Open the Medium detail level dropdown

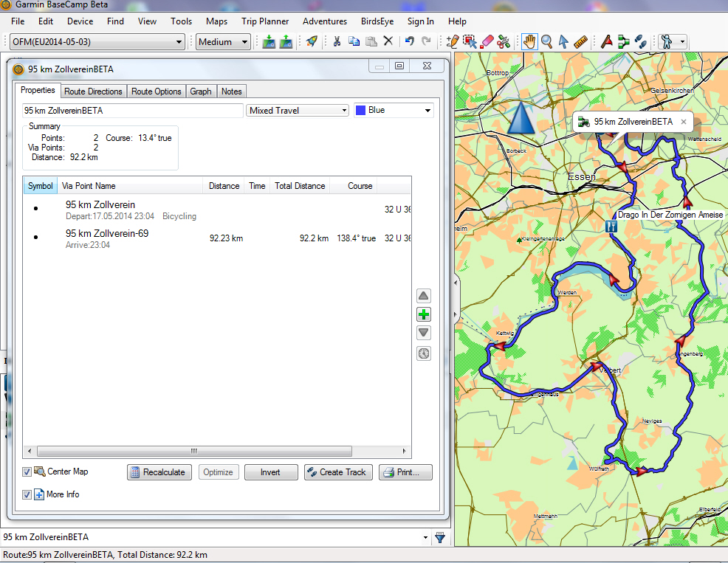pyautogui.click(x=224, y=42)
